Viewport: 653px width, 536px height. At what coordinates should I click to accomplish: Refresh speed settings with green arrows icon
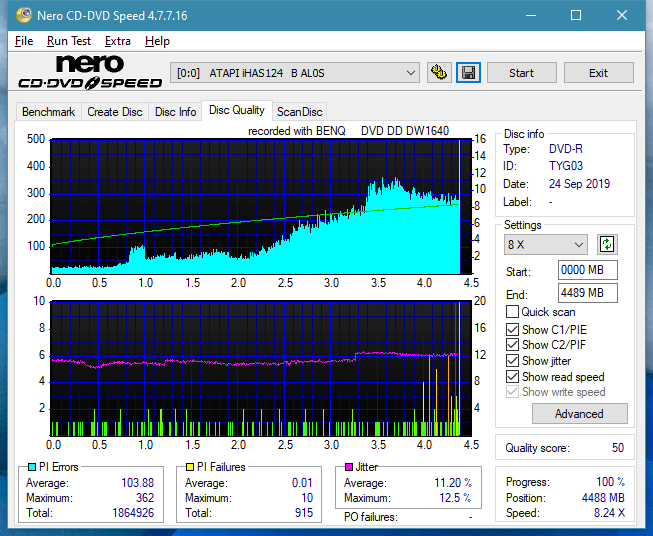(607, 244)
